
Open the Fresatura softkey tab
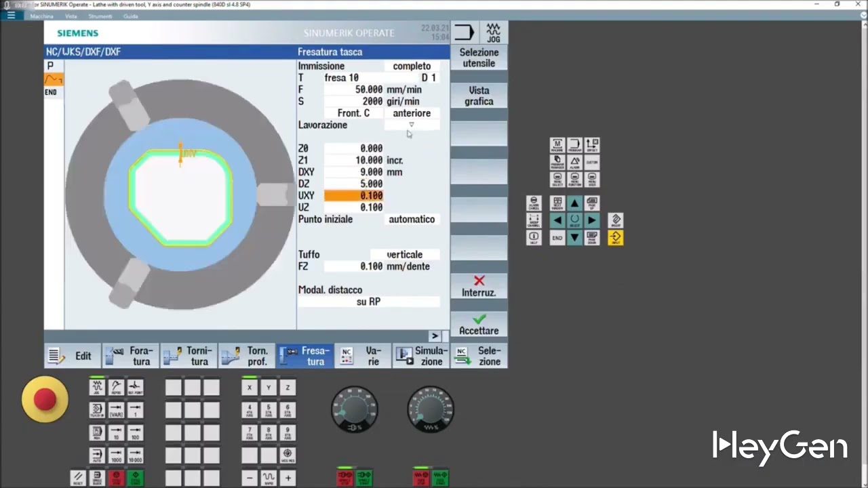(x=305, y=356)
